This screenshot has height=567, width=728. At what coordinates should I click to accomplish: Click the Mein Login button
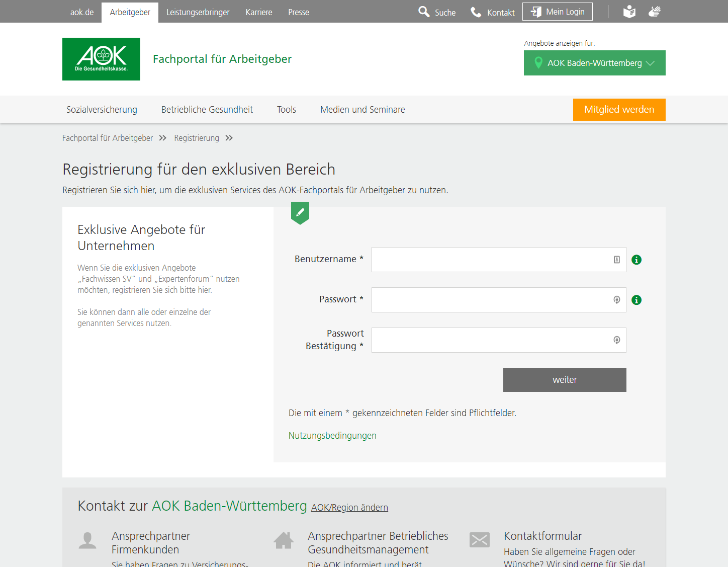(x=558, y=12)
